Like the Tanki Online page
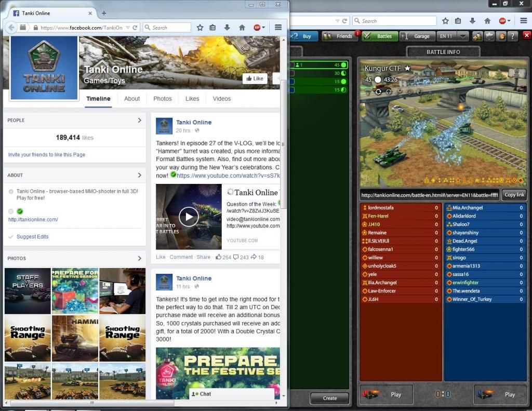This screenshot has height=411, width=532. coord(254,78)
